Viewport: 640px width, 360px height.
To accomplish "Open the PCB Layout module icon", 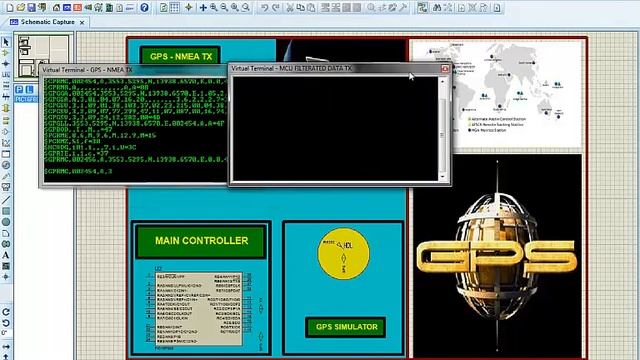I will pyautogui.click(x=78, y=7).
